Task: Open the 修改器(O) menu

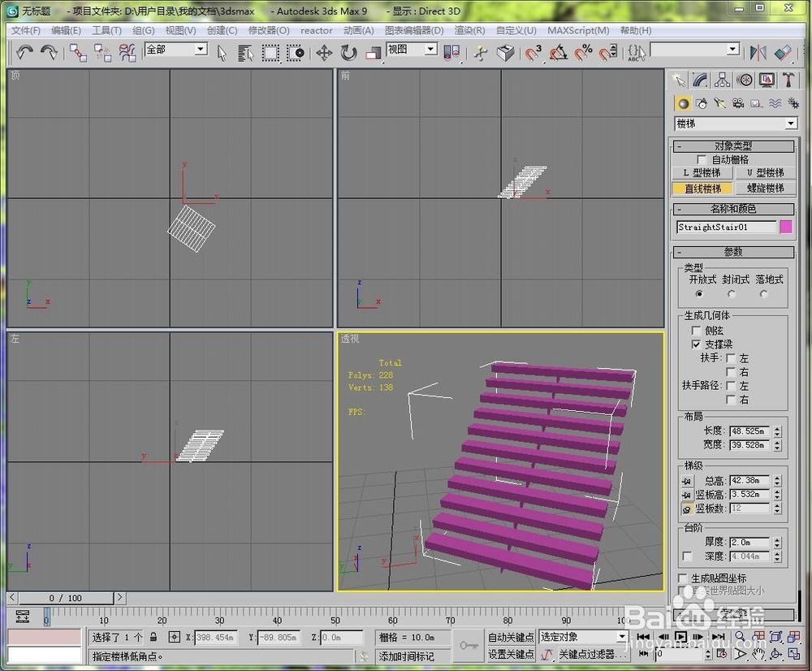Action: (x=269, y=31)
